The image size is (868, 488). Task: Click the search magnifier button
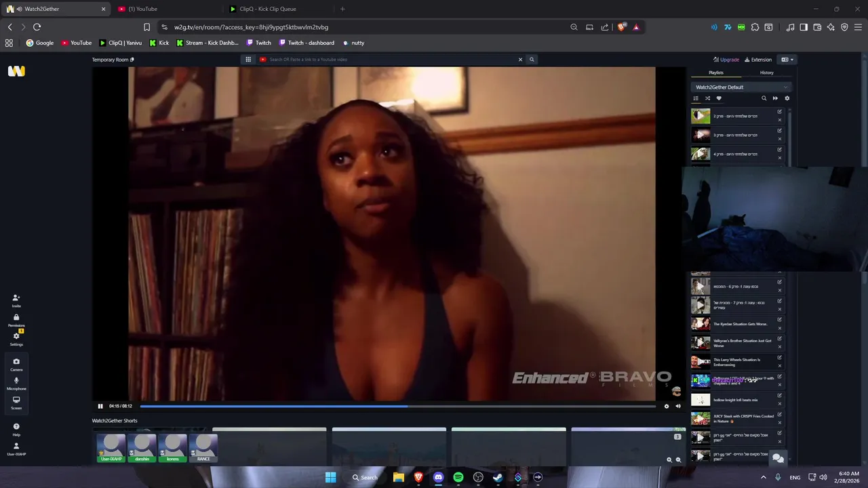(x=532, y=60)
